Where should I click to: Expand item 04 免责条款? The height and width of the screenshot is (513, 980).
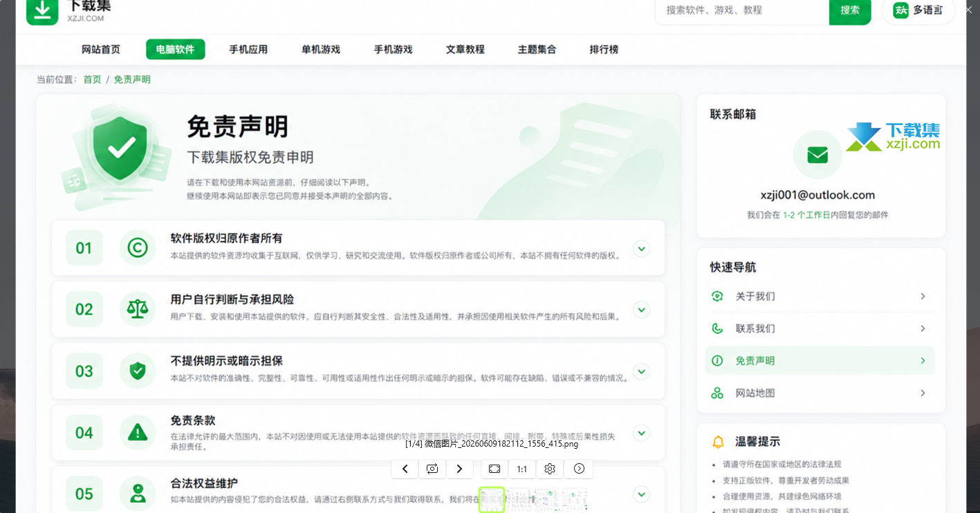(x=642, y=433)
